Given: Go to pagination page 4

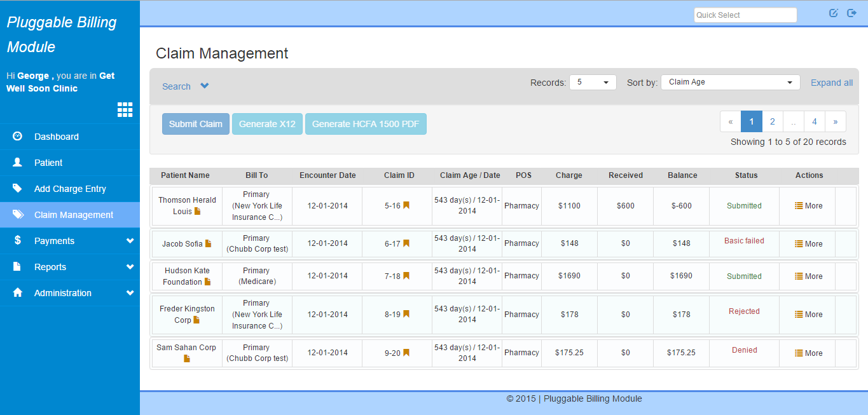Looking at the screenshot, I should pyautogui.click(x=815, y=121).
